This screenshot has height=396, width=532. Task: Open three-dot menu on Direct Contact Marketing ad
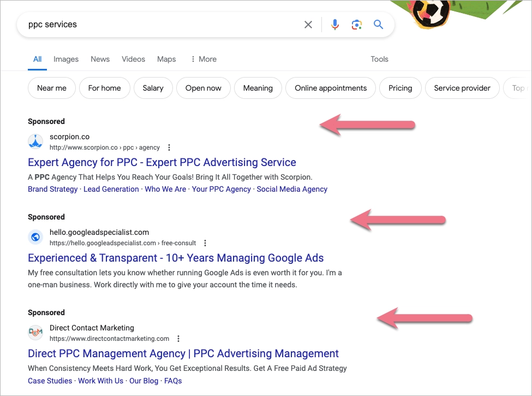point(178,339)
